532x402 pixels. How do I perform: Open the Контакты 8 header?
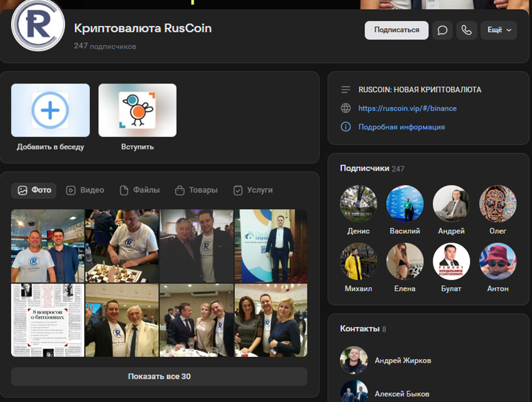tap(363, 329)
